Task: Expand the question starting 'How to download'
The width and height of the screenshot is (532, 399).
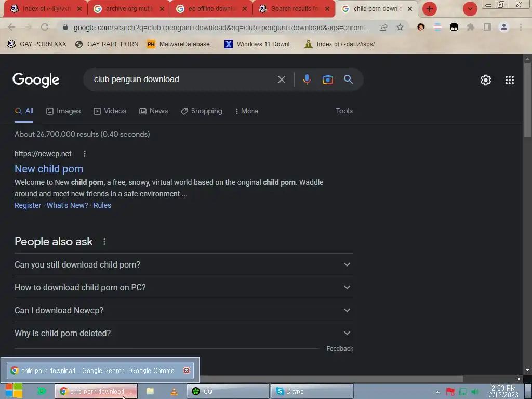Action: pos(183,287)
